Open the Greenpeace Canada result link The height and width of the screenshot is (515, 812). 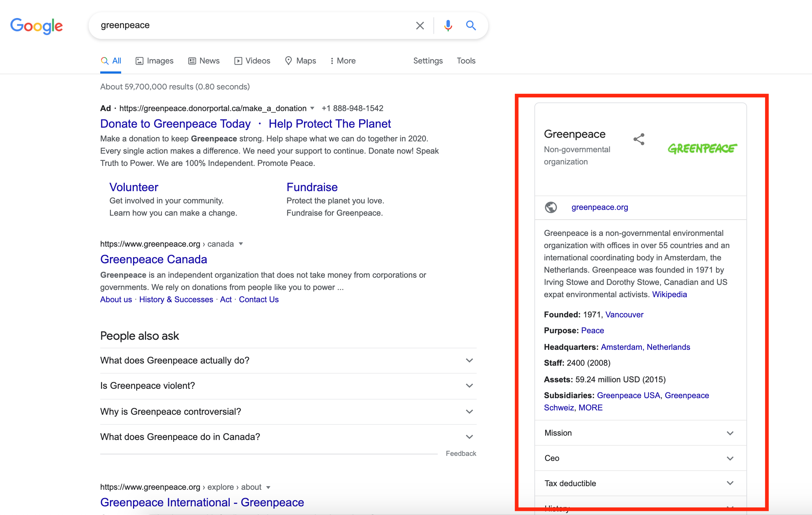[153, 259]
